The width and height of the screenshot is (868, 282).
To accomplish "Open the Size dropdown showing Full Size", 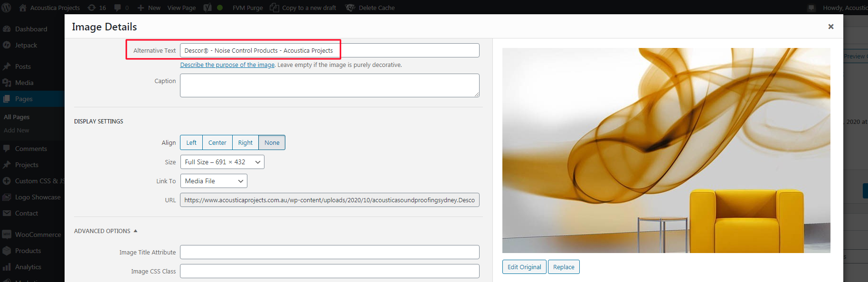I will tap(222, 162).
